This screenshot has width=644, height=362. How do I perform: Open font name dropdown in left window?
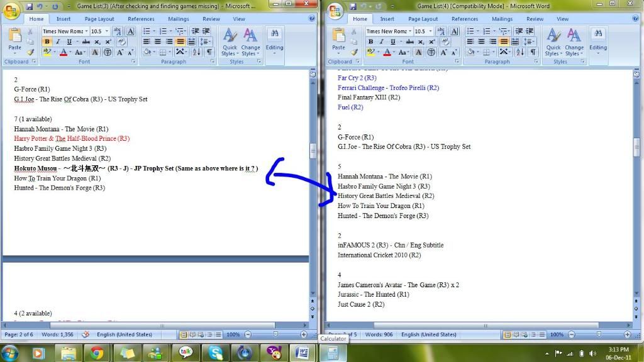[x=86, y=31]
